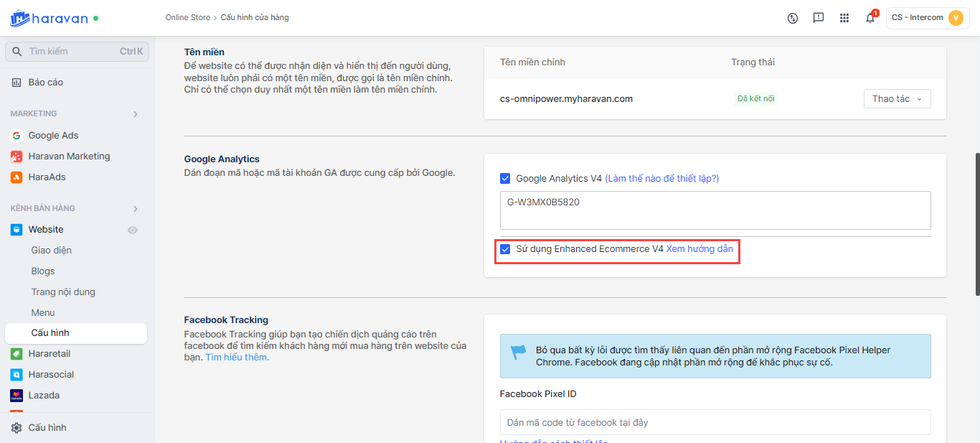The height and width of the screenshot is (443, 980).
Task: Click Tìm hiểu thêm link
Action: coord(237,358)
